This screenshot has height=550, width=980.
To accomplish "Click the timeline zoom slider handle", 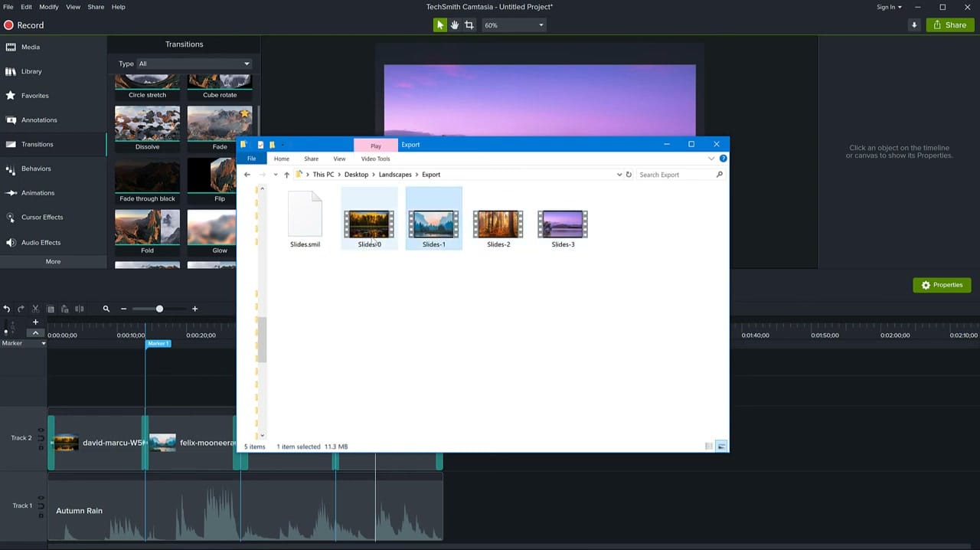I will tap(159, 309).
